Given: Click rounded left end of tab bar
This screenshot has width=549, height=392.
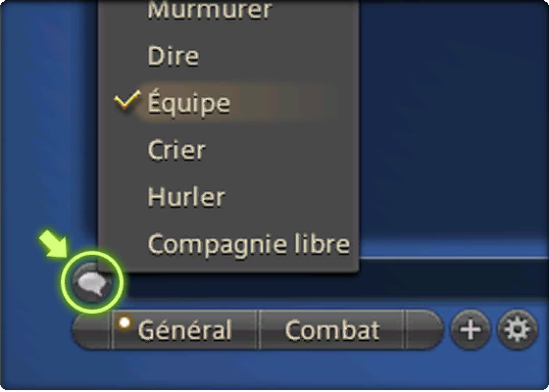Looking at the screenshot, I should 92,329.
